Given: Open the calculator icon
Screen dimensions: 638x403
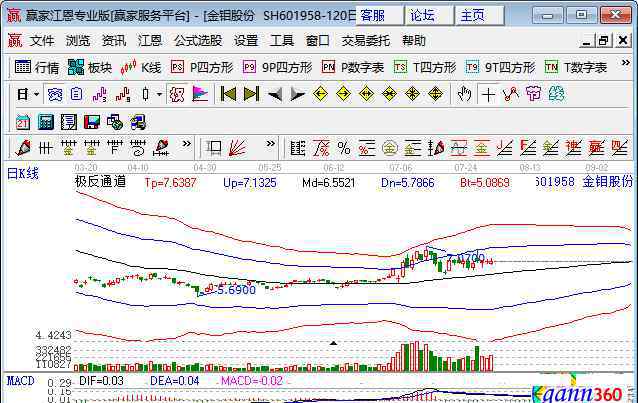Looking at the screenshot, I should (46, 122).
